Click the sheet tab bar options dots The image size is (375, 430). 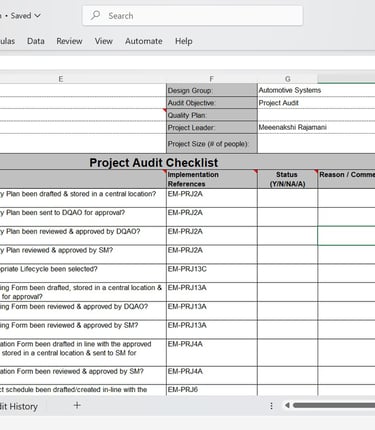pos(271,406)
